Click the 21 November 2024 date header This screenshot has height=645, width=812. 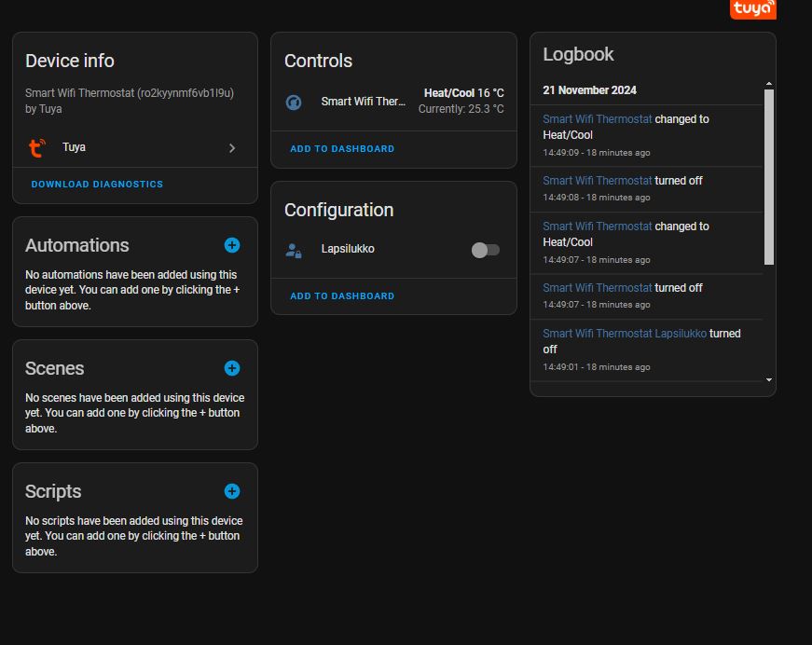tap(589, 90)
